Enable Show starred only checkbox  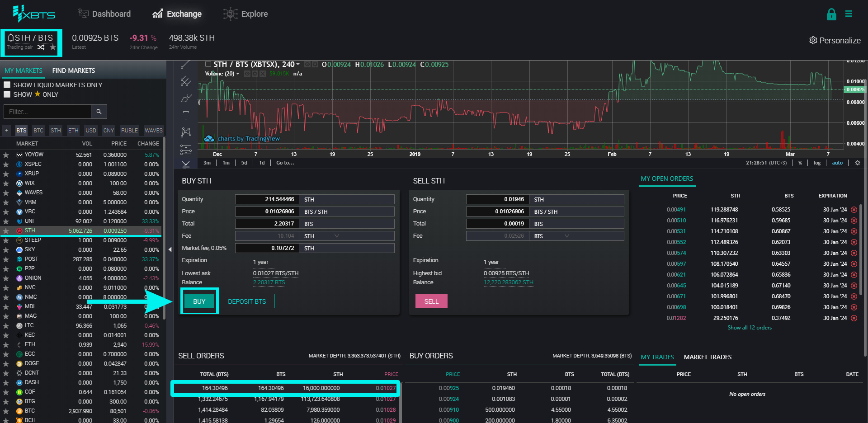(x=7, y=94)
